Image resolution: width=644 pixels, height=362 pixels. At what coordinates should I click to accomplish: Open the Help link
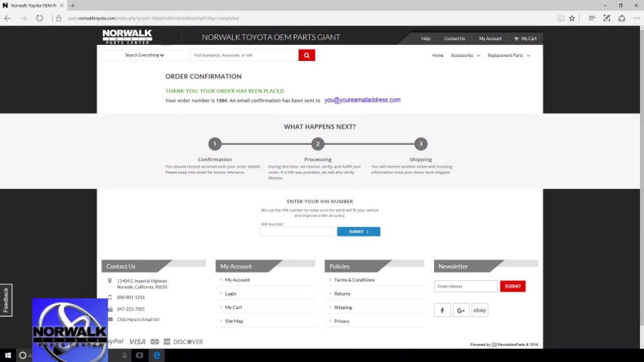(426, 39)
